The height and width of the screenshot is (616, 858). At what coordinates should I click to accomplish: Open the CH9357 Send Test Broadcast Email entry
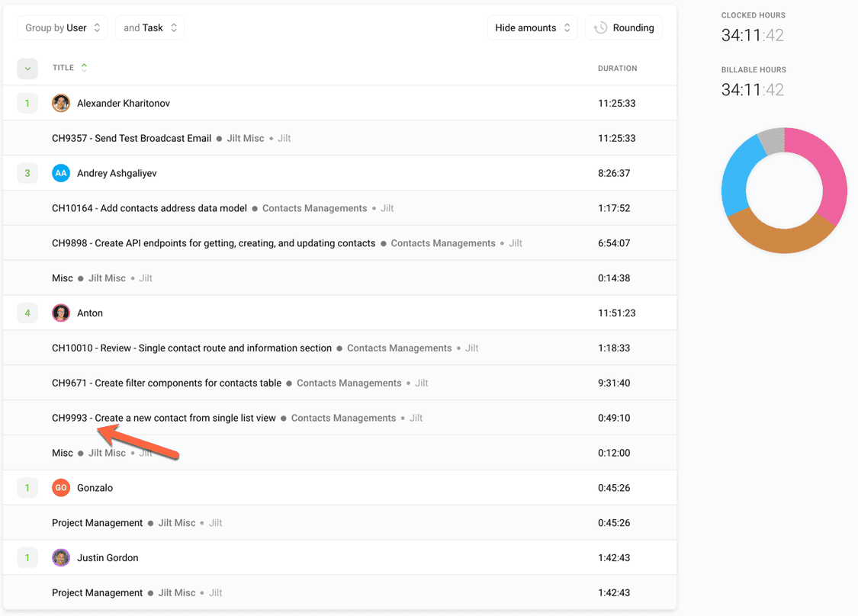coord(131,138)
